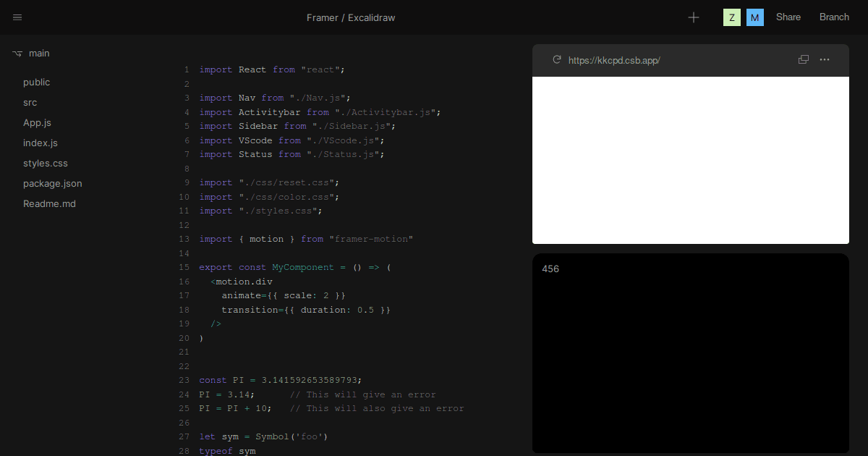Refresh the preview page

(556, 60)
